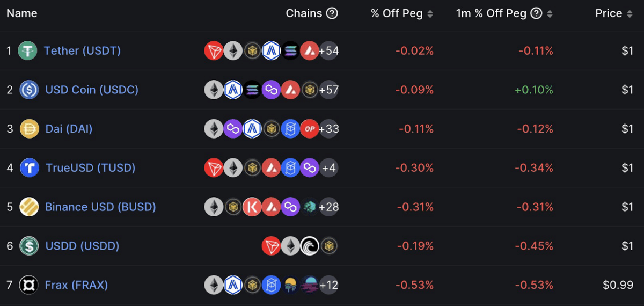Select the Tron chain icon in Tether row

[214, 51]
